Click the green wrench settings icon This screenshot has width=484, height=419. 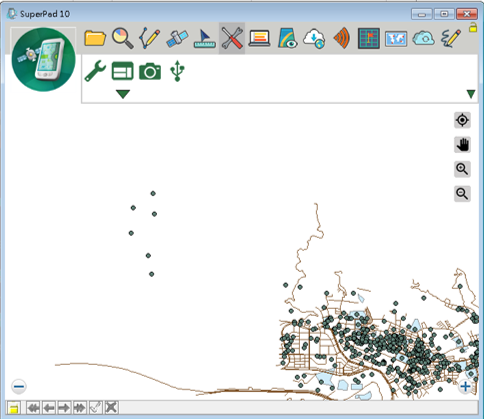(x=95, y=71)
